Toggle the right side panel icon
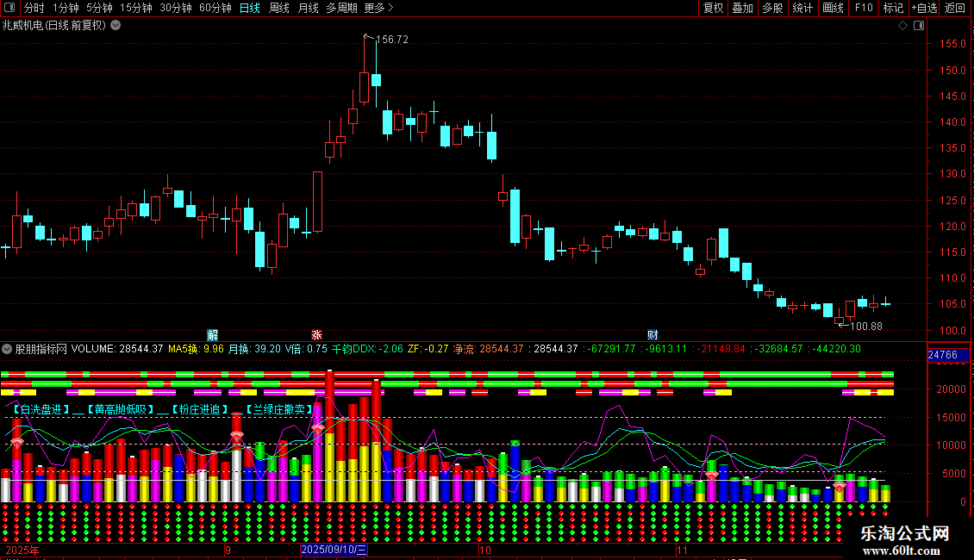The height and width of the screenshot is (560, 974). (x=919, y=26)
